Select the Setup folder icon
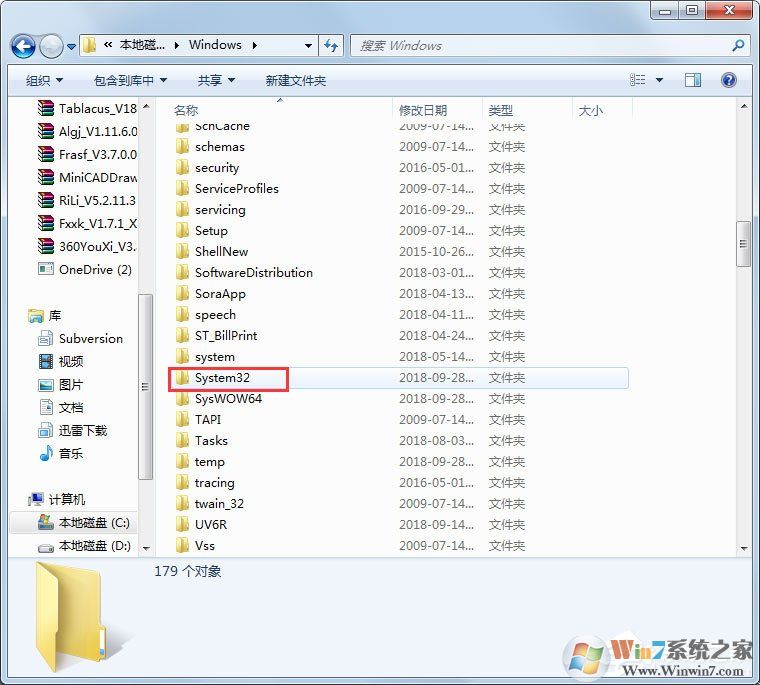760x685 pixels. [x=182, y=230]
